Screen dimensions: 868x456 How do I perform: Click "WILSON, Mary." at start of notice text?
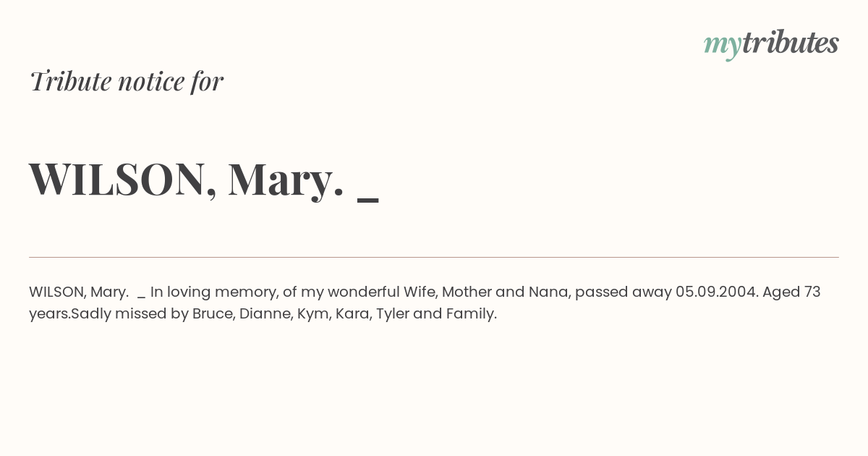click(x=79, y=292)
